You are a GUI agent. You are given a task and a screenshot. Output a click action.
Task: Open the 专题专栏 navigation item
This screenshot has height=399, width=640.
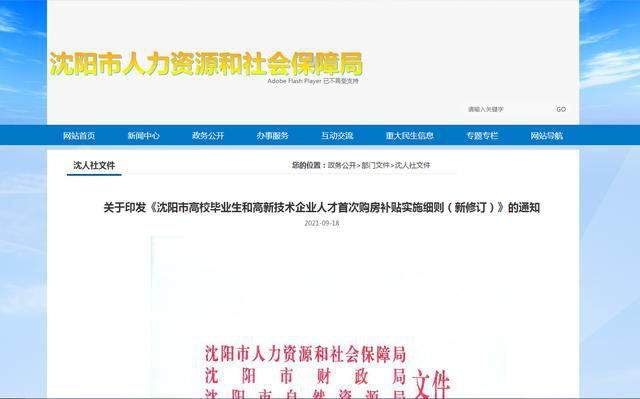[482, 135]
